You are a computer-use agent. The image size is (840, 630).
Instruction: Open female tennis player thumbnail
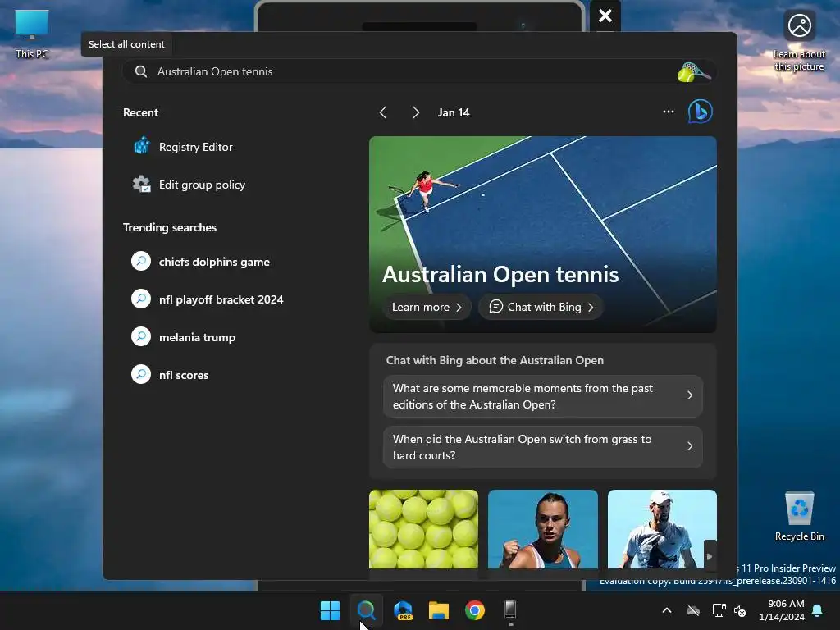pyautogui.click(x=543, y=529)
